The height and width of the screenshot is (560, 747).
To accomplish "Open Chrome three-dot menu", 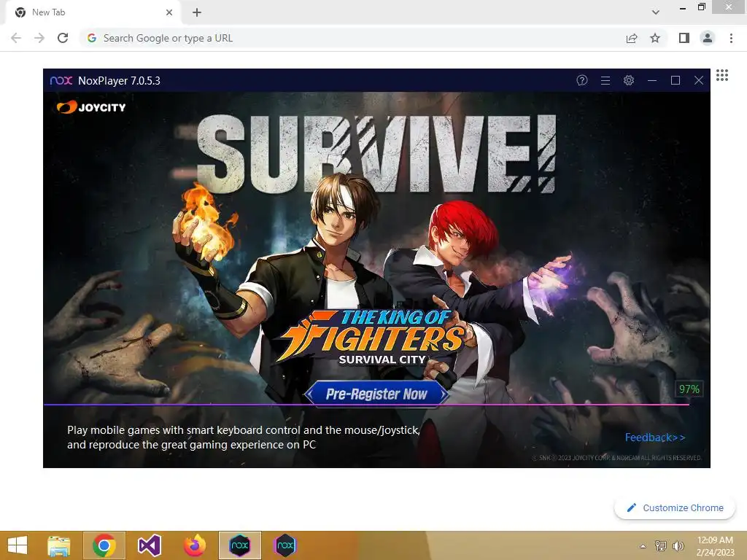I will [731, 38].
